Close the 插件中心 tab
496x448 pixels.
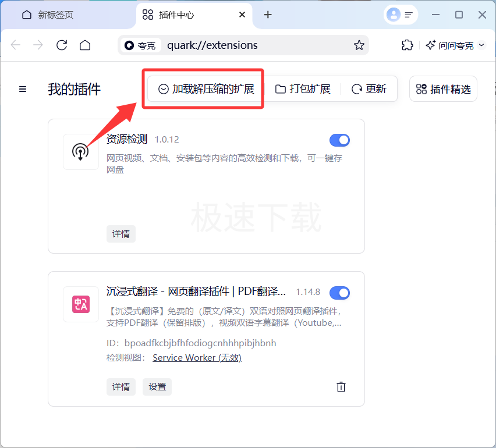pyautogui.click(x=242, y=15)
